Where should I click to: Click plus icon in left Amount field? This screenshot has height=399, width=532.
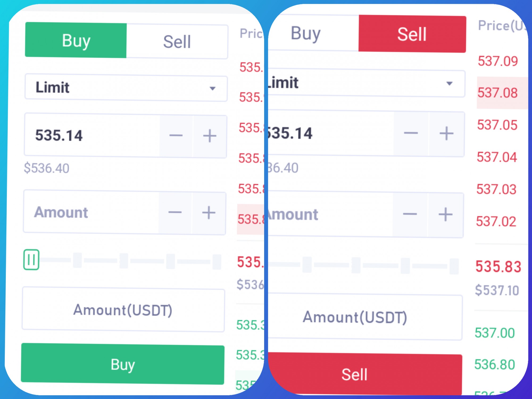(x=209, y=213)
